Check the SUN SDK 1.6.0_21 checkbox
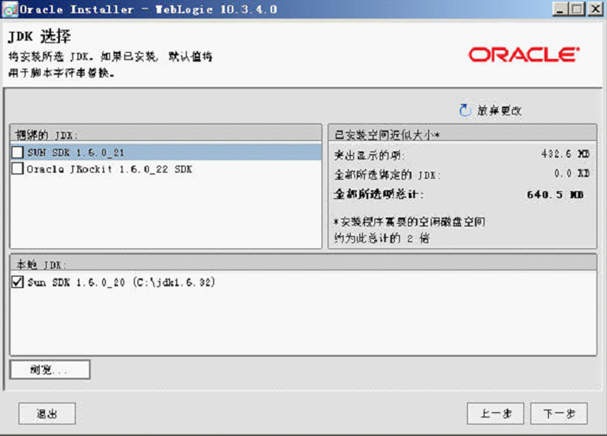The height and width of the screenshot is (436, 607). click(17, 152)
